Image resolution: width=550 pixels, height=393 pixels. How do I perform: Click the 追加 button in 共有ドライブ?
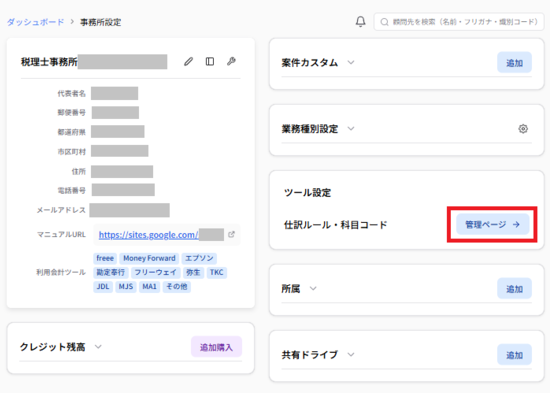(514, 355)
